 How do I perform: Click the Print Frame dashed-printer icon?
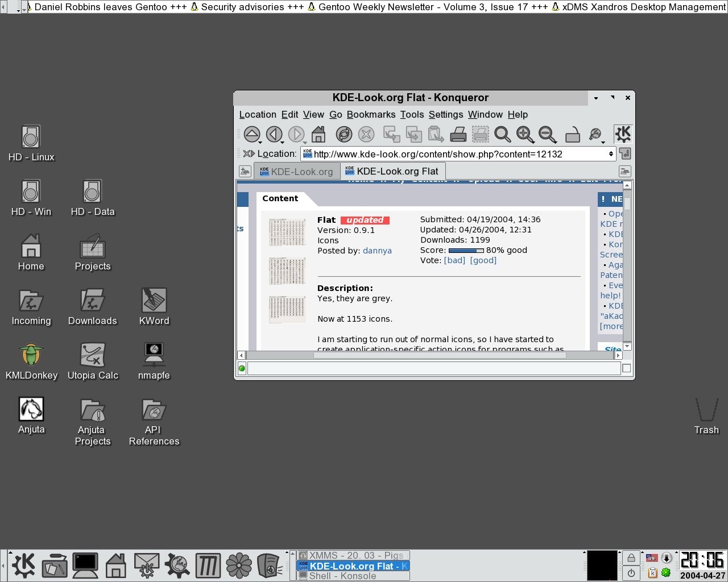tap(481, 134)
